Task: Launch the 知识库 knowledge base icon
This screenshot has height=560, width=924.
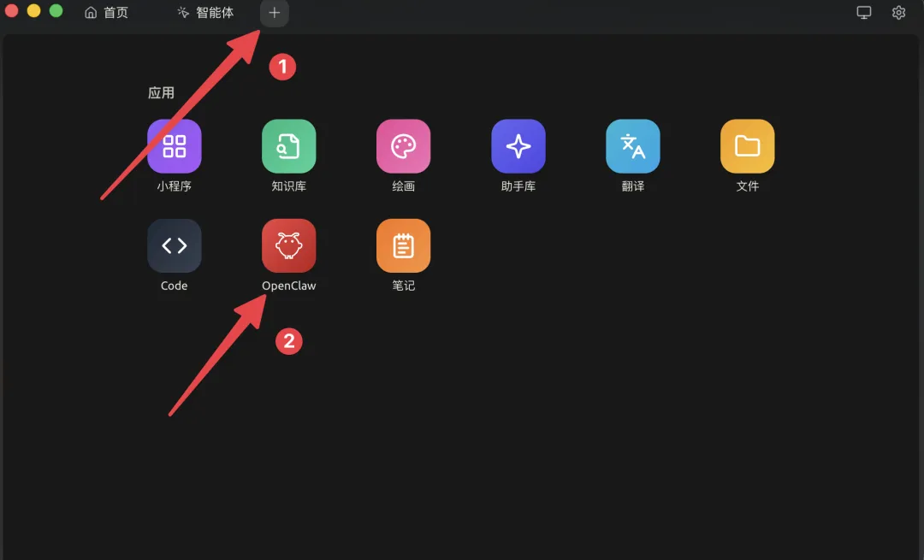Action: [289, 146]
